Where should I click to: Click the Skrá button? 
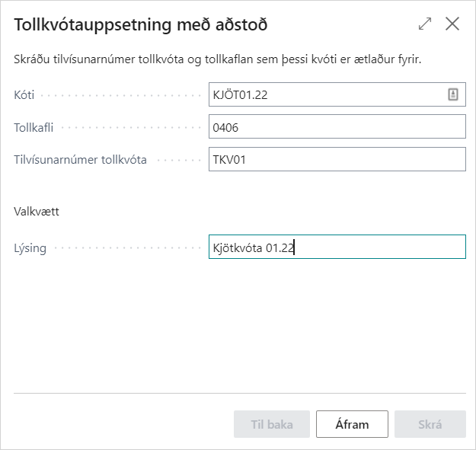pyautogui.click(x=430, y=424)
